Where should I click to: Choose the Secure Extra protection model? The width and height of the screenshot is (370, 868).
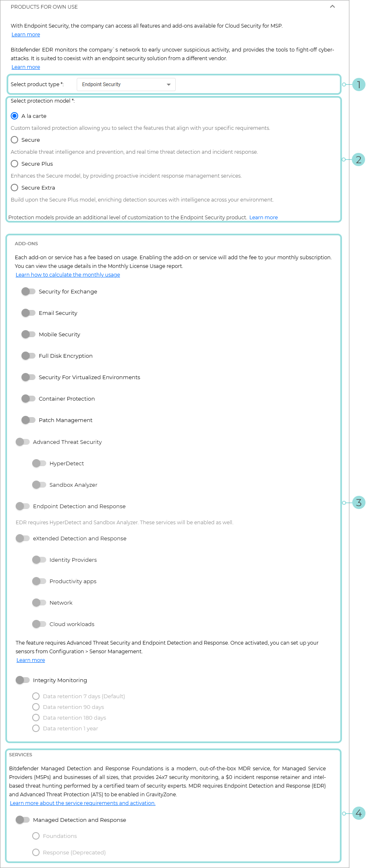14,188
